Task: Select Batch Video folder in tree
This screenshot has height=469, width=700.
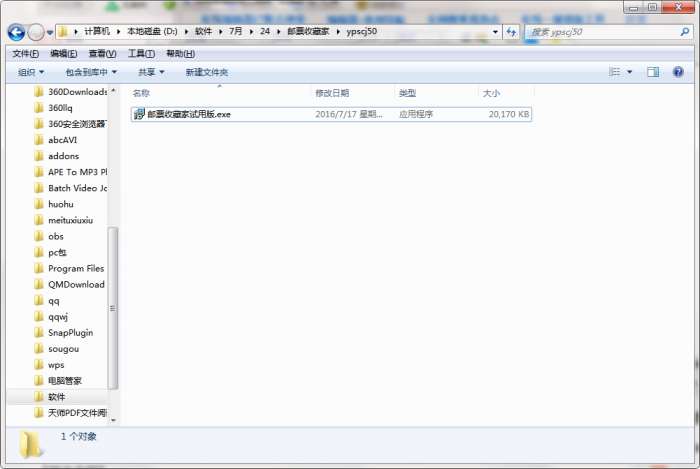Action: (78, 188)
